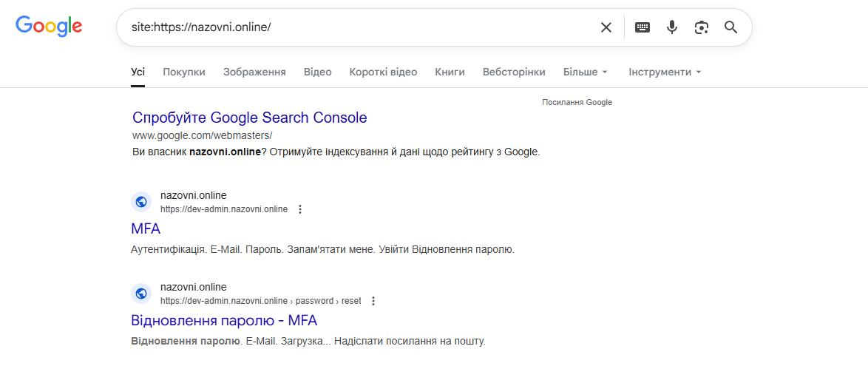This screenshot has width=868, height=383.
Task: Open Google Lens image search icon
Action: [x=702, y=27]
